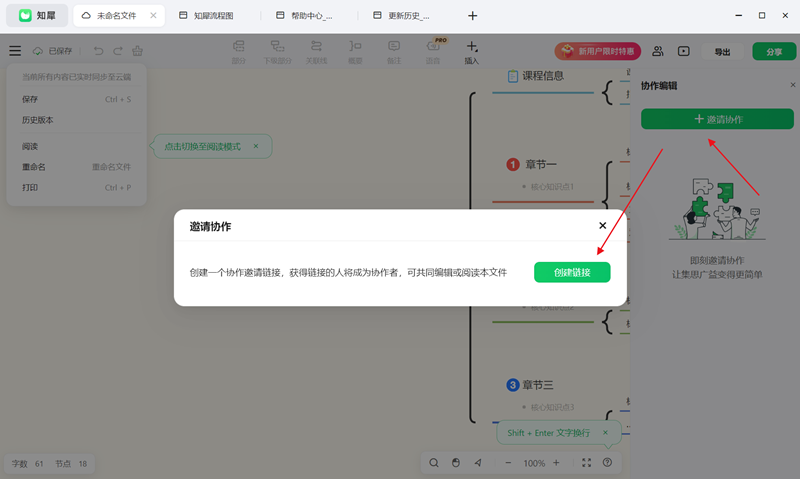Switch to the 未命名文件 tab
Image resolution: width=800 pixels, height=479 pixels.
tap(117, 16)
